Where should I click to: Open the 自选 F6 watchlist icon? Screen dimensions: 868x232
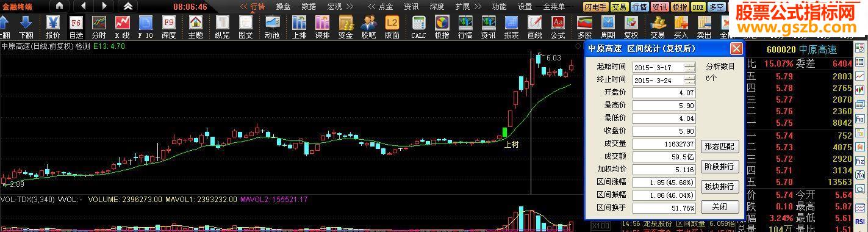click(x=76, y=27)
